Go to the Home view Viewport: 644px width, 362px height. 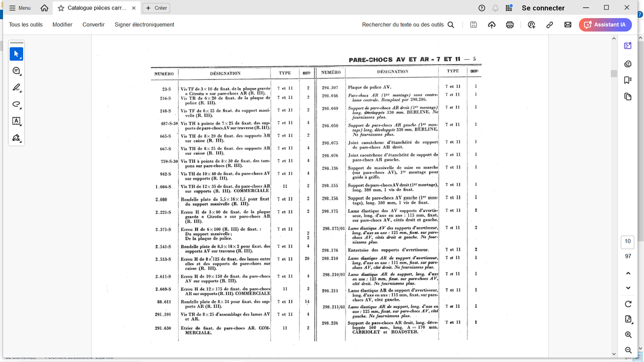coord(44,8)
